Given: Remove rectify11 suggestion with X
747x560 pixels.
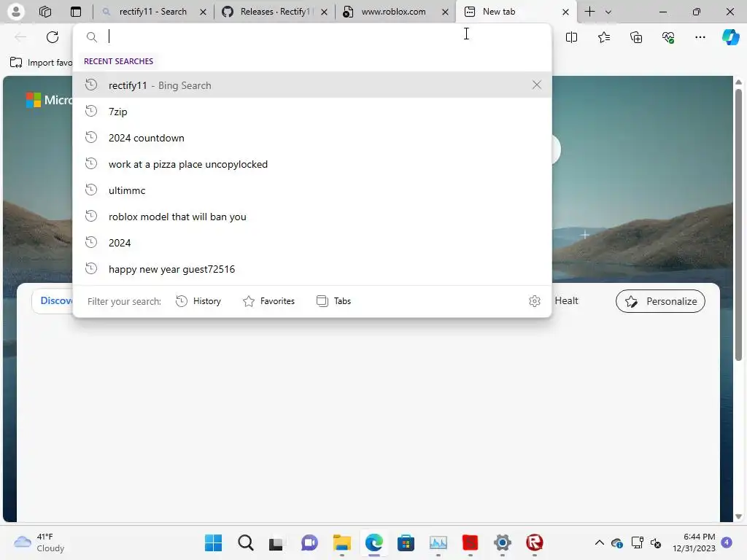Looking at the screenshot, I should (536, 85).
